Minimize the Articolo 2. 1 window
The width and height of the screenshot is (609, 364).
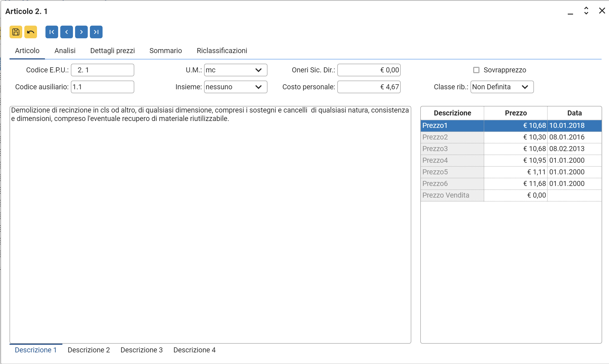[570, 11]
